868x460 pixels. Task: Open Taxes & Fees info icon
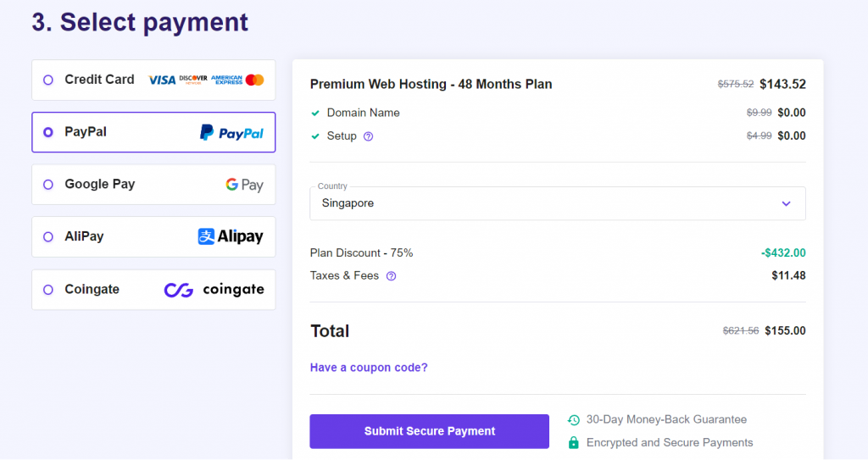pyautogui.click(x=391, y=276)
